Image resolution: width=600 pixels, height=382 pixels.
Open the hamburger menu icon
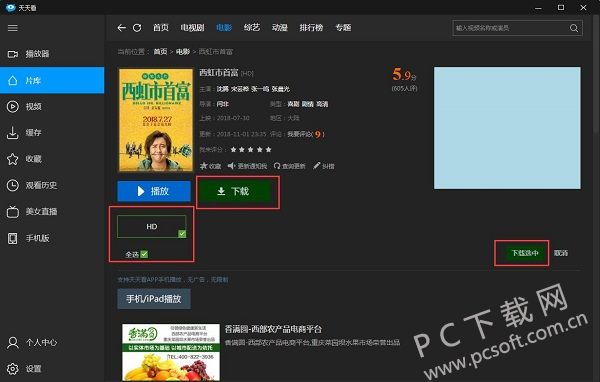13,28
